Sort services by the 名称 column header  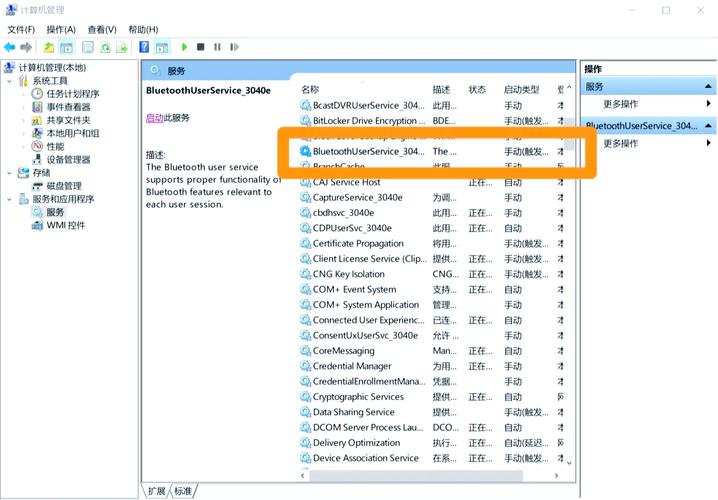point(310,89)
